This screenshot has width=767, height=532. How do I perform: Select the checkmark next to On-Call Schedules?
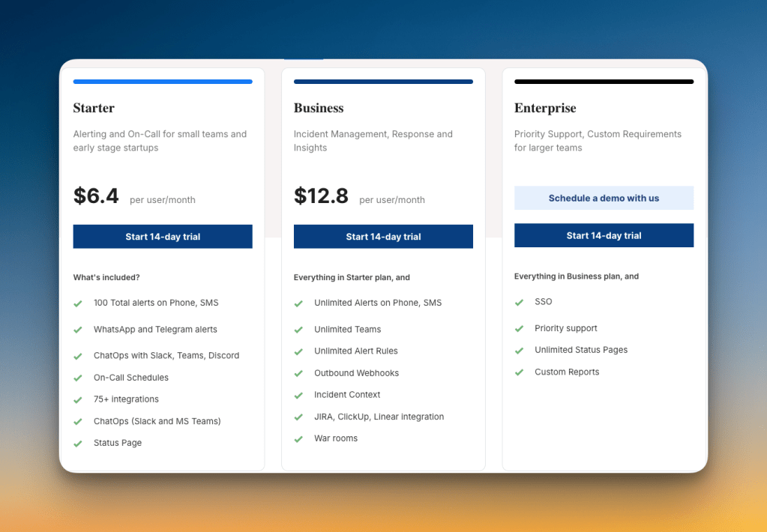78,378
